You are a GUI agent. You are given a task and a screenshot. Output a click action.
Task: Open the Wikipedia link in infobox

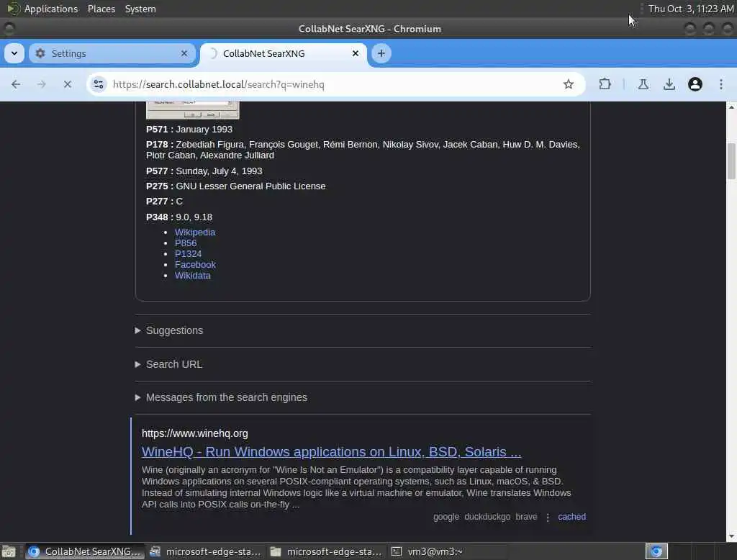point(194,232)
